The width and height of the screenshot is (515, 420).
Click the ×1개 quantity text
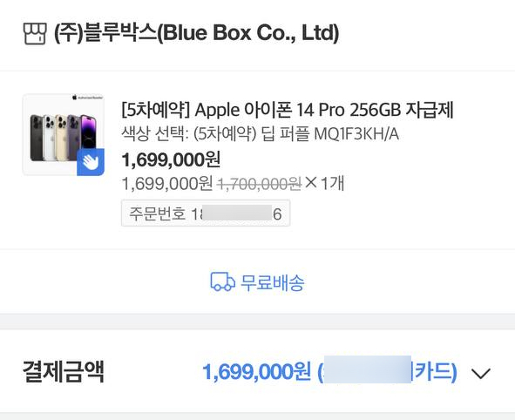324,183
